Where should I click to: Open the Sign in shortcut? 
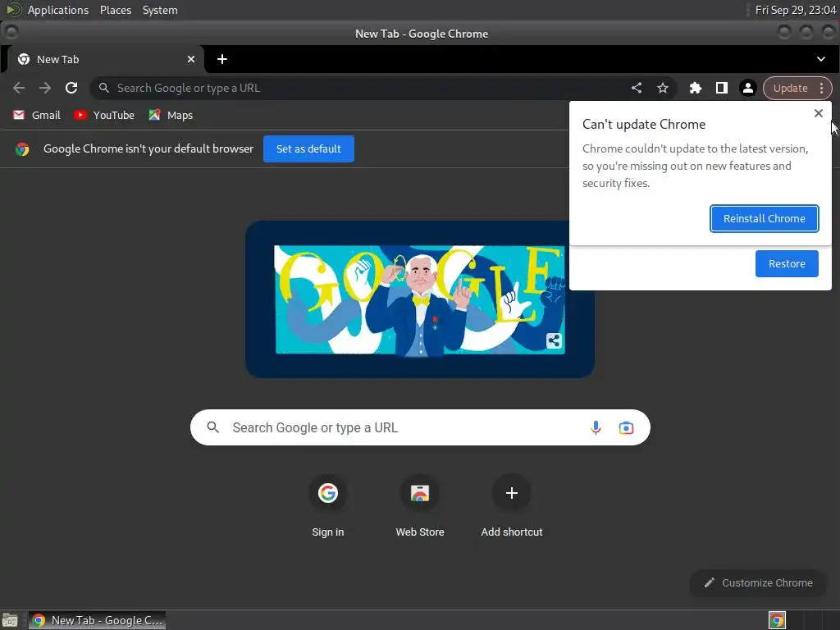(328, 506)
